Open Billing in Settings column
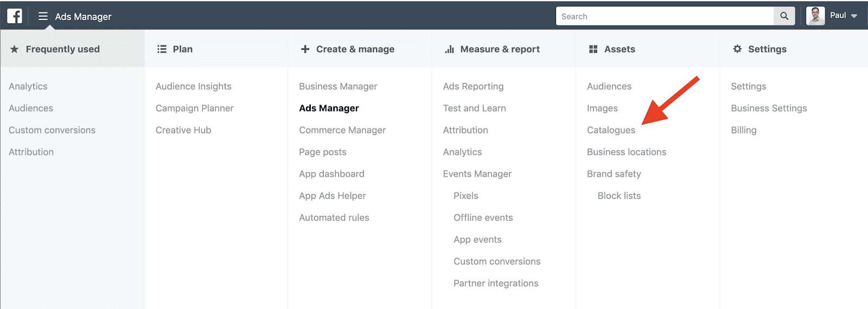This screenshot has height=309, width=868. (744, 130)
